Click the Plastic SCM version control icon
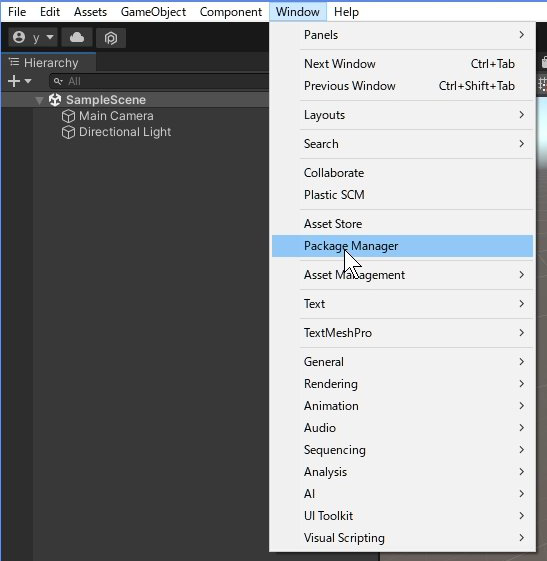547x561 pixels. (111, 38)
